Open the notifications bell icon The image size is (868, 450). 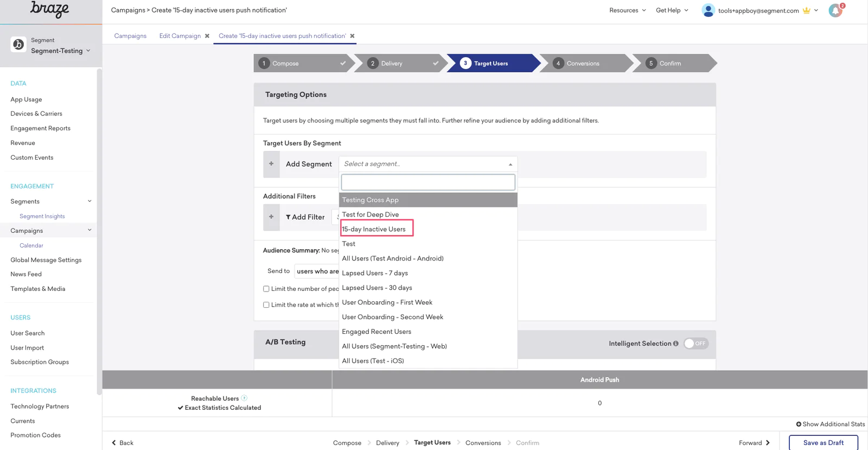point(835,10)
